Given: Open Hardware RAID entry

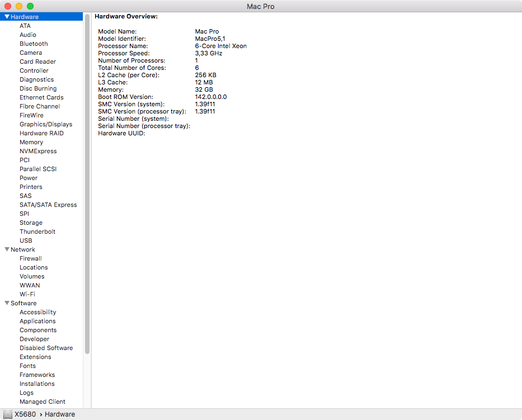Looking at the screenshot, I should (x=41, y=134).
